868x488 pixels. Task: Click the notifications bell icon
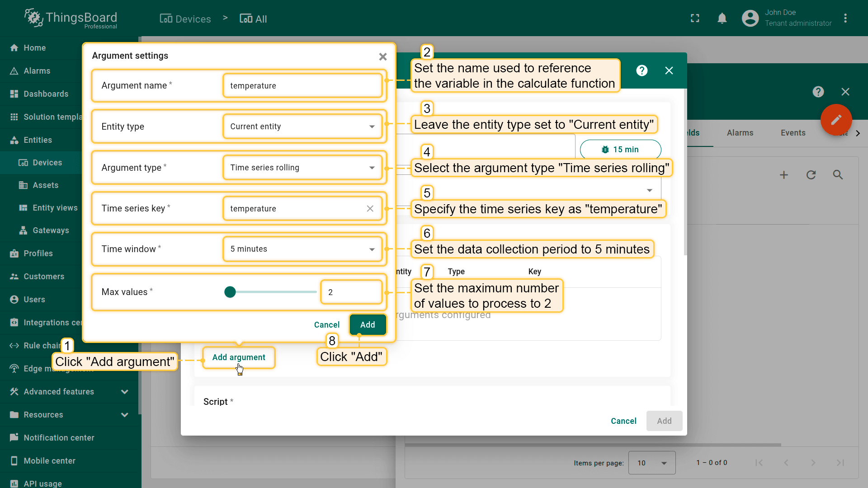[722, 19]
